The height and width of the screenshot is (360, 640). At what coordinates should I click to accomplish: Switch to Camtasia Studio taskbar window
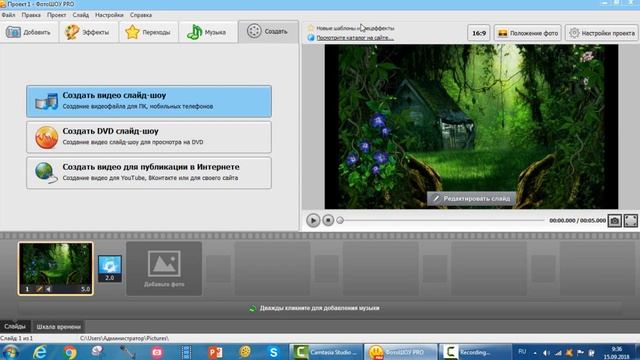point(326,352)
